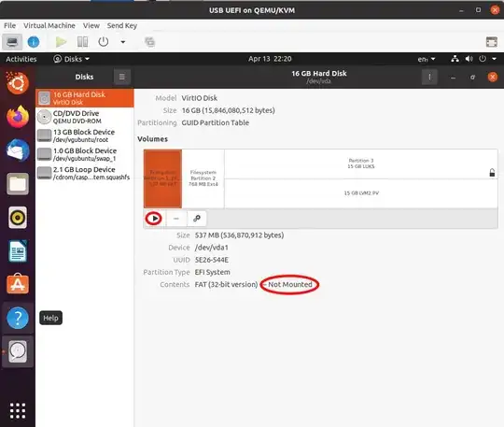Viewport: 504px width, 427px height.
Task: Open virtual hardware details info icon
Action: 34,42
